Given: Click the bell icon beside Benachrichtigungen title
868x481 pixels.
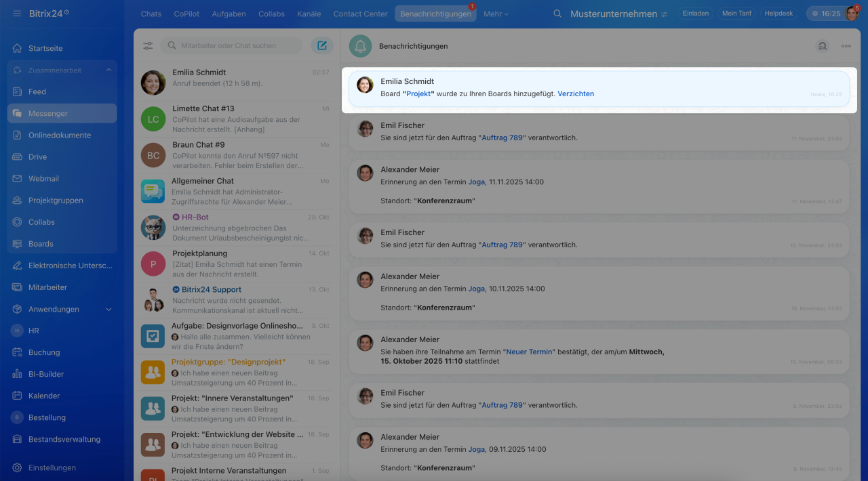Looking at the screenshot, I should click(x=361, y=46).
